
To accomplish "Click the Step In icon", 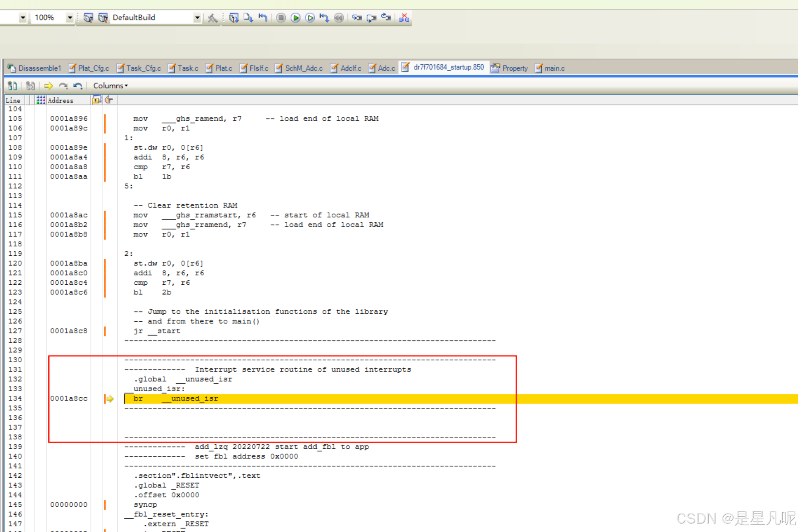I will [x=357, y=18].
